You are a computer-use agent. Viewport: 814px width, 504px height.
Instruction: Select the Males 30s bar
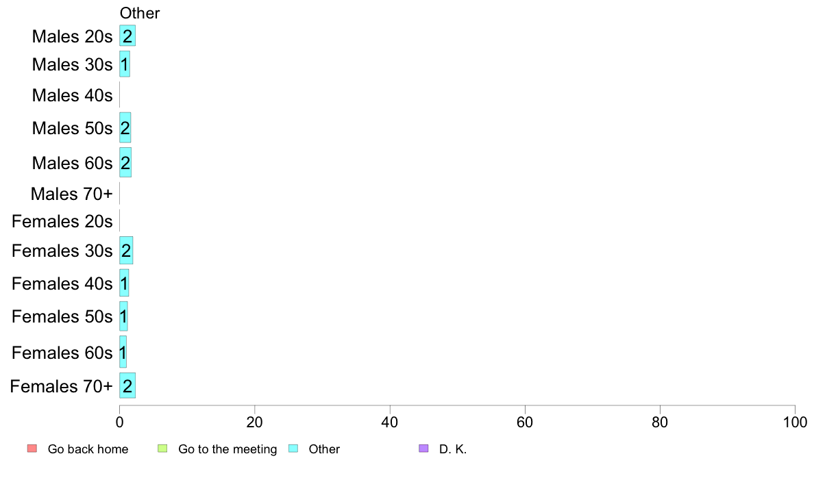point(125,64)
